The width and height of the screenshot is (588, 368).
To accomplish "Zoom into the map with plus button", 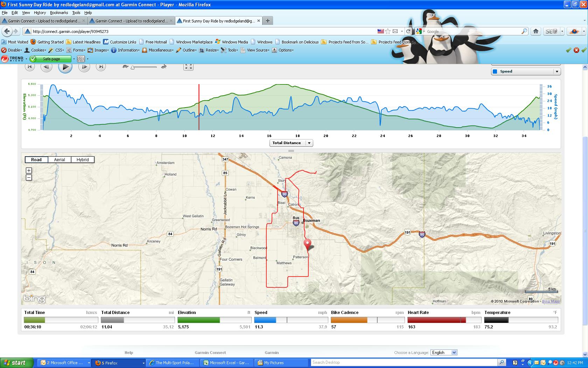I will pyautogui.click(x=29, y=170).
